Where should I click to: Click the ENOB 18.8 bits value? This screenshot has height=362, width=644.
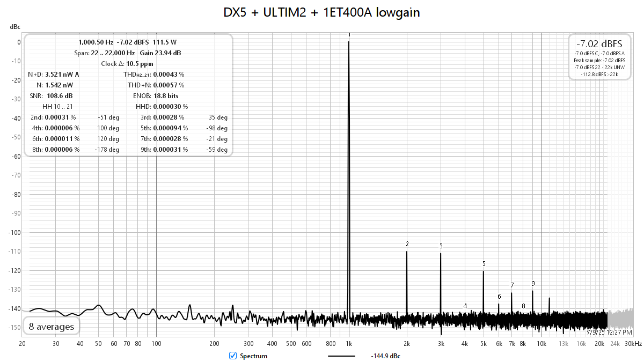pyautogui.click(x=166, y=95)
